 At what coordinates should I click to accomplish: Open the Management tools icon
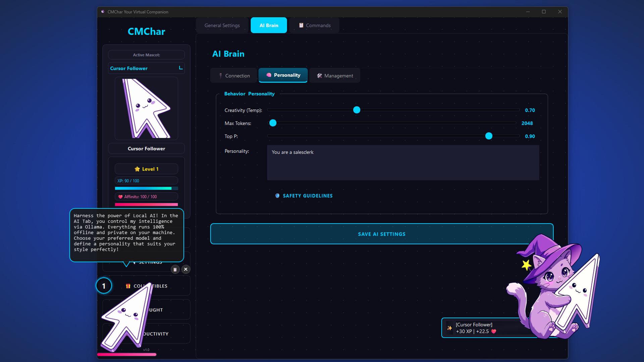[319, 75]
